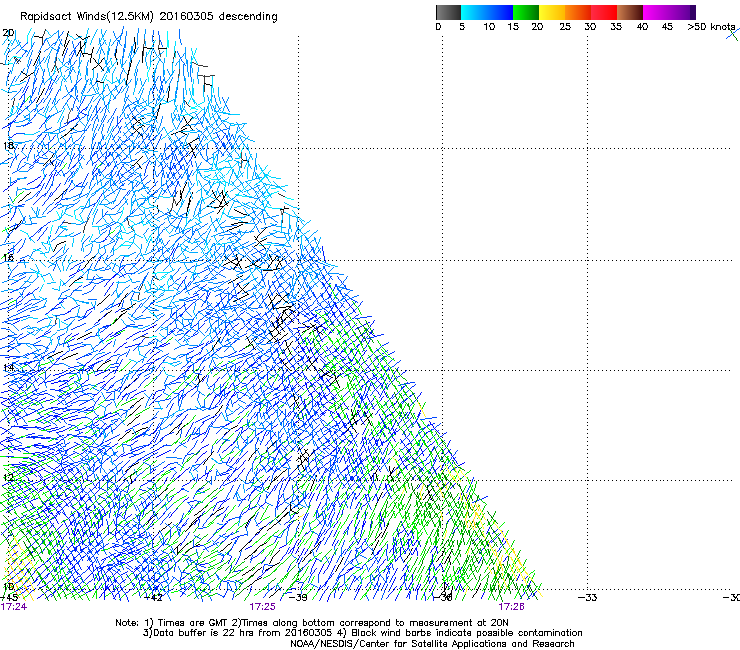Click the cyan-blue 5-15 knots legend band
Screen dimensions: 740x650
click(x=487, y=12)
